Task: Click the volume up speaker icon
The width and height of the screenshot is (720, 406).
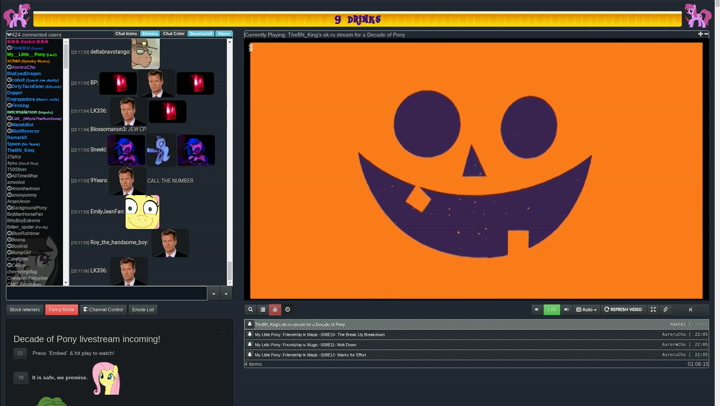Action: pyautogui.click(x=566, y=310)
